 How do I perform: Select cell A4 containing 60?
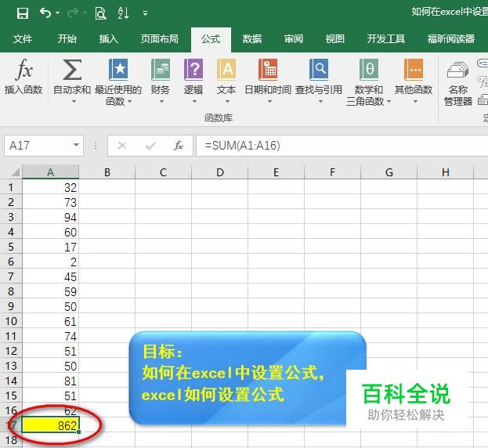click(51, 232)
